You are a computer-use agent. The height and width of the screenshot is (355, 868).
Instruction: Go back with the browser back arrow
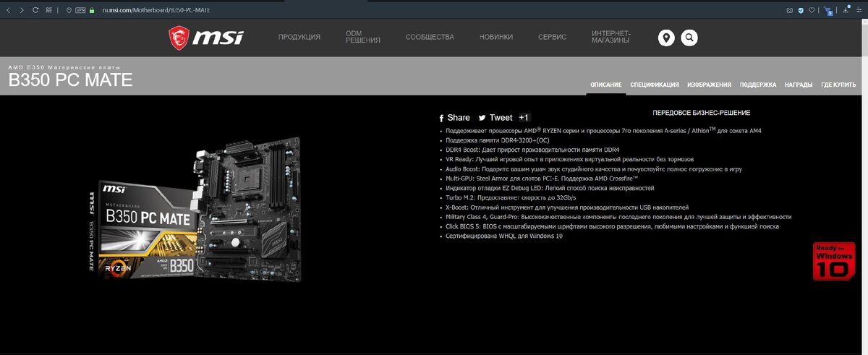pyautogui.click(x=8, y=11)
